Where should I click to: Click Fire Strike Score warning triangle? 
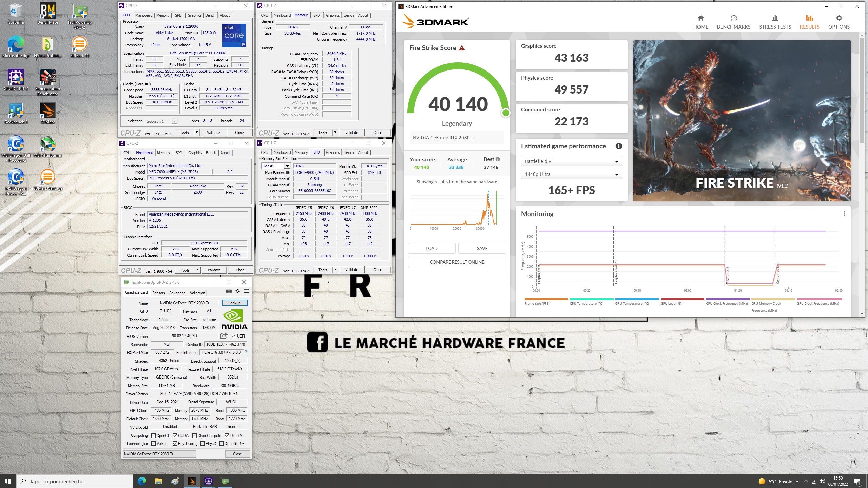click(462, 48)
